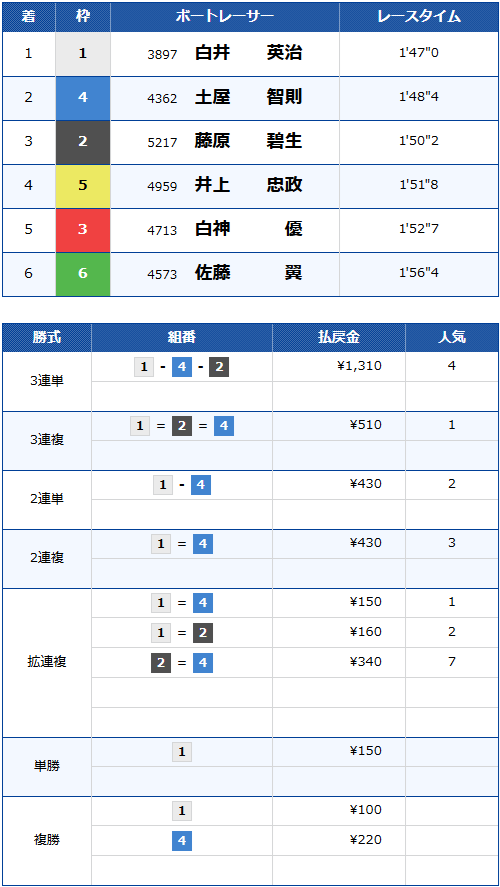Click the ¥1,310 trifecta payout
500x887 pixels.
point(360,367)
